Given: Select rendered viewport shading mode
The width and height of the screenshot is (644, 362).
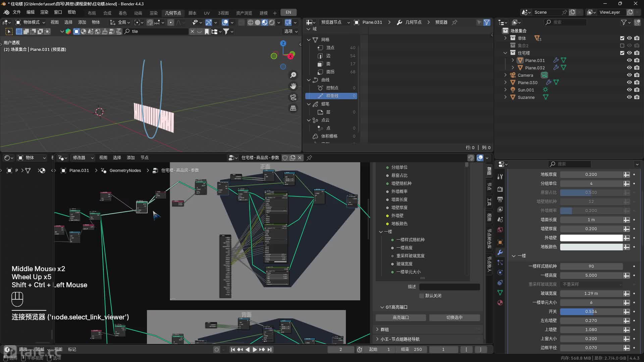Looking at the screenshot, I should click(272, 22).
